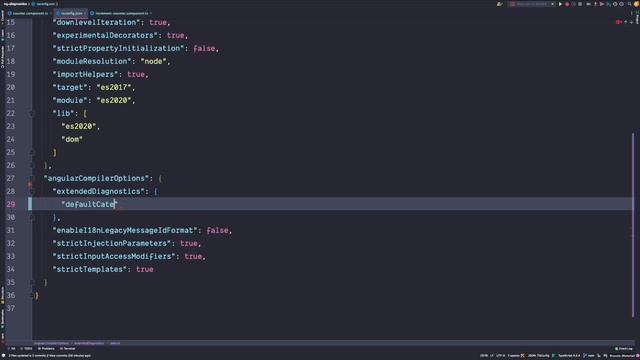The width and height of the screenshot is (640, 360).
Task: Start debugging with the red bug icon
Action: 567,4
